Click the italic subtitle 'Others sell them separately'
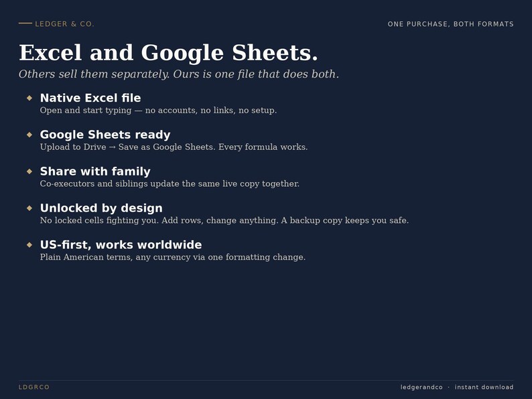532x399 pixels. click(179, 74)
